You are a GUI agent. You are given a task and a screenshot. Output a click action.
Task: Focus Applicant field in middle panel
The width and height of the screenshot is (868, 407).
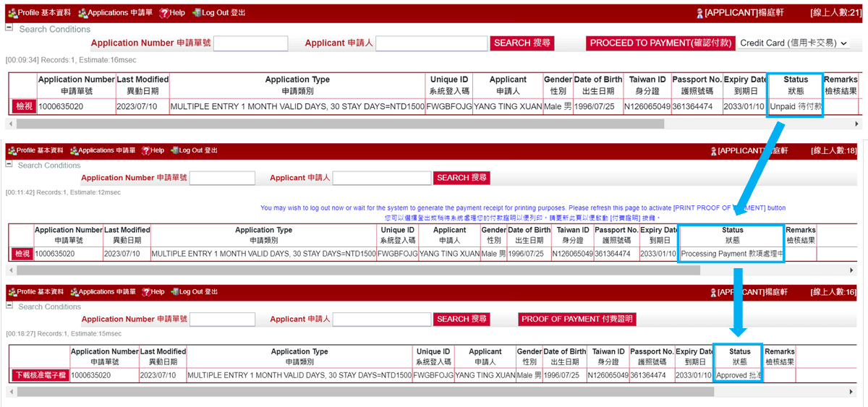pyautogui.click(x=380, y=178)
